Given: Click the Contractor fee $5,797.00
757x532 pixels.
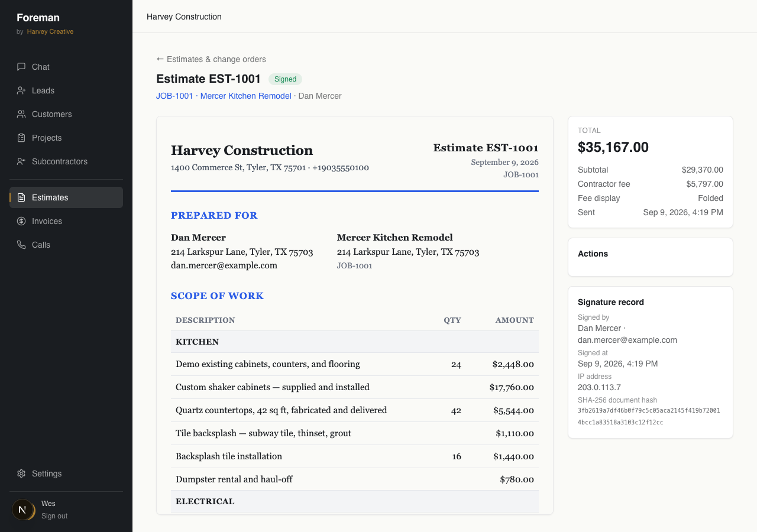Looking at the screenshot, I should 704,184.
